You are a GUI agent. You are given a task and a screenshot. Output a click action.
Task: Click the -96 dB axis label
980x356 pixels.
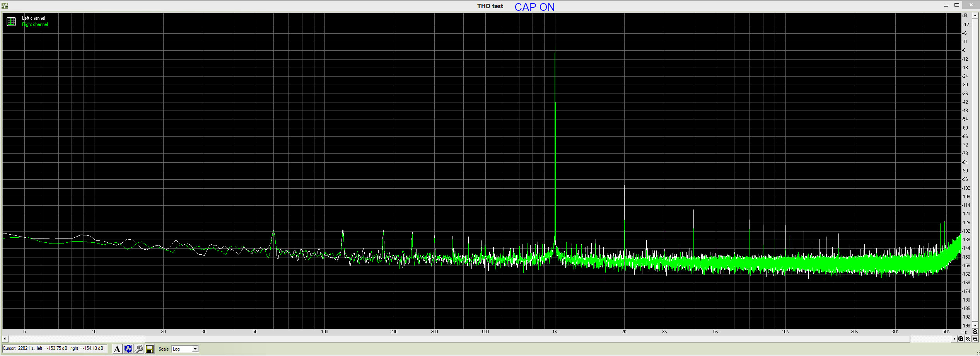[965, 179]
